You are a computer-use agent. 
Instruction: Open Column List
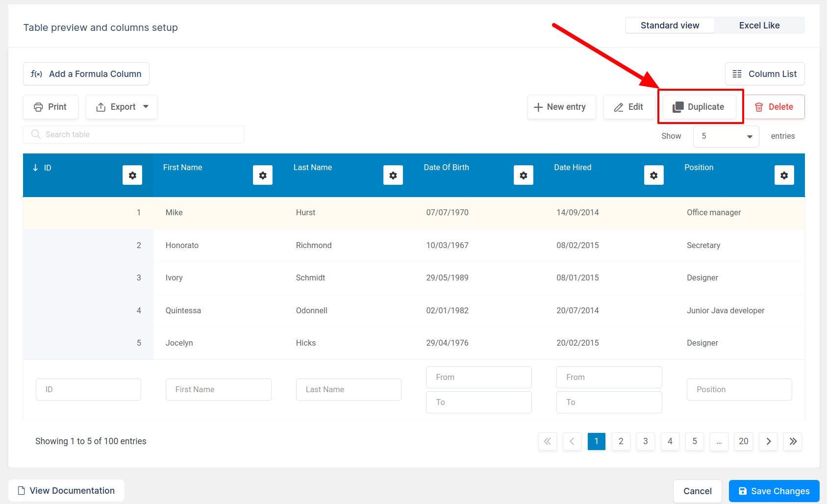pos(765,74)
